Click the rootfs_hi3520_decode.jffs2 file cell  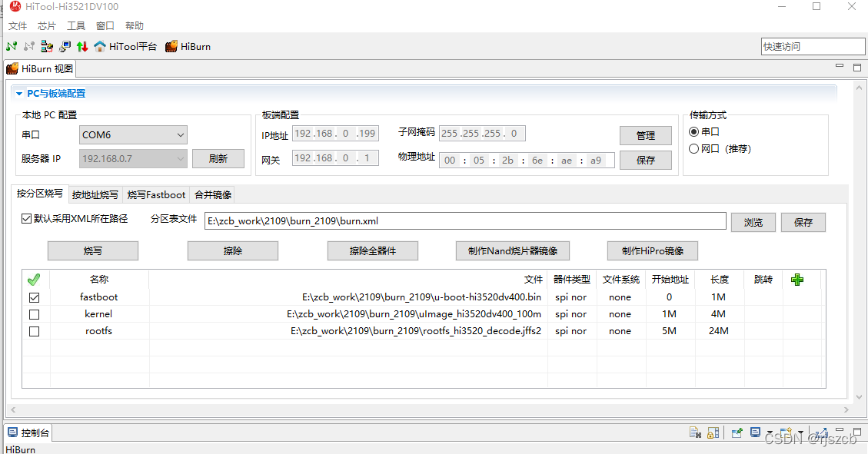coord(349,331)
